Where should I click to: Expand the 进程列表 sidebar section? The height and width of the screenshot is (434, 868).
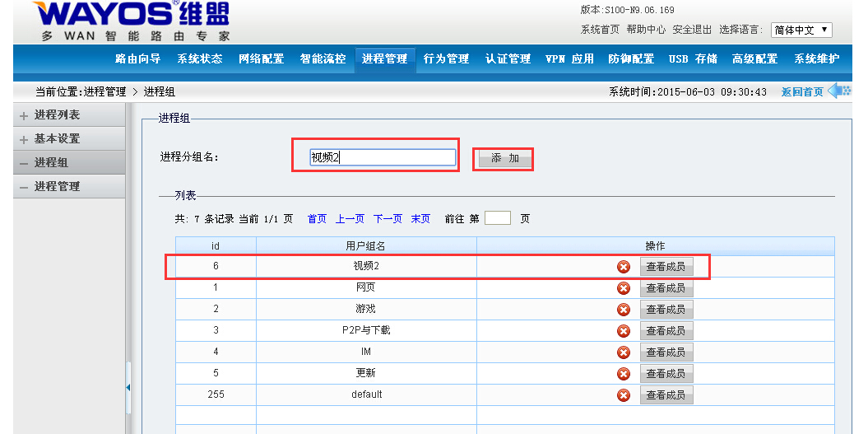tap(24, 116)
